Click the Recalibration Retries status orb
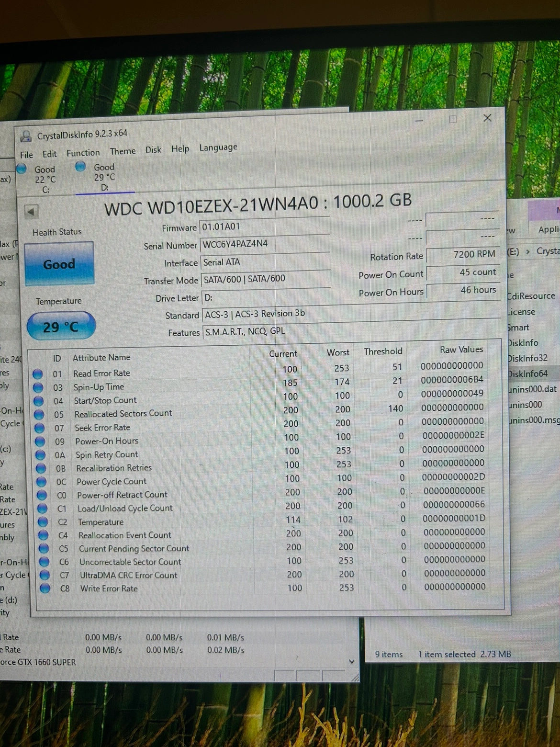560x747 pixels. coord(41,468)
